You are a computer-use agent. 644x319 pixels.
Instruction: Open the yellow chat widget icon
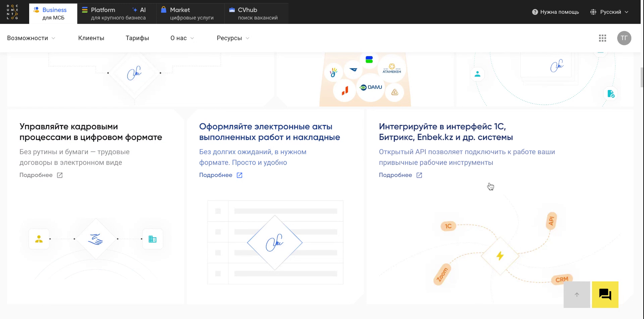(x=605, y=294)
